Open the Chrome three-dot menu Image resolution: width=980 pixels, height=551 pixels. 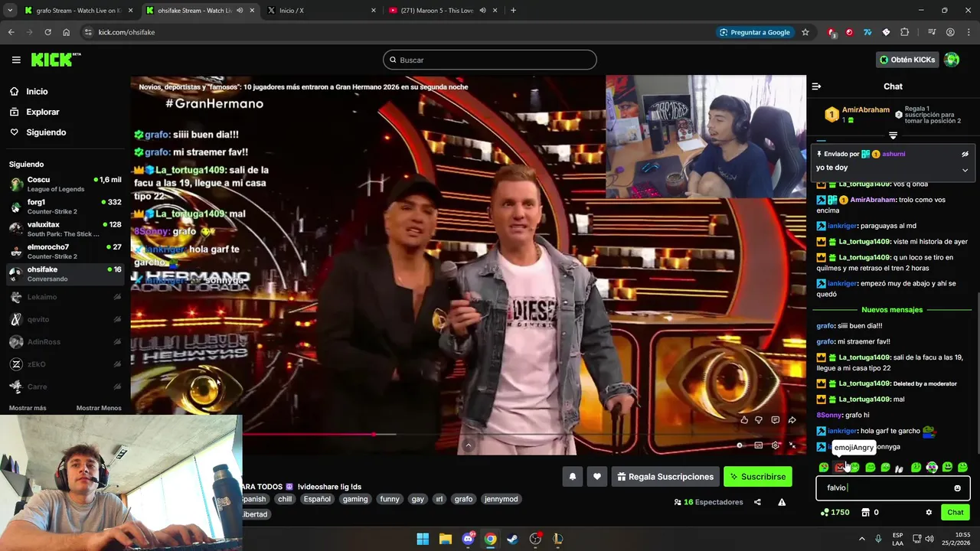968,32
